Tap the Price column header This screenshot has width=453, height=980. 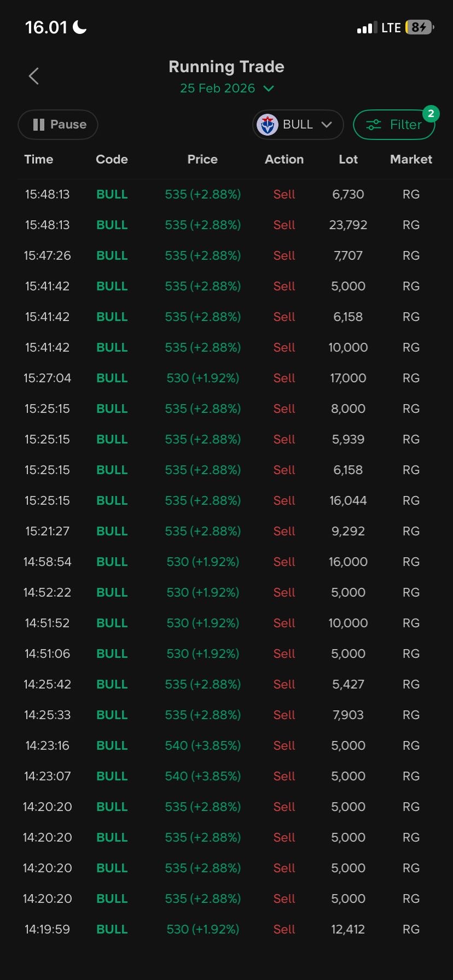pyautogui.click(x=202, y=159)
